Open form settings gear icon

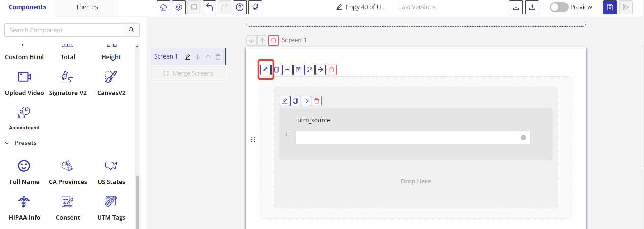point(179,7)
